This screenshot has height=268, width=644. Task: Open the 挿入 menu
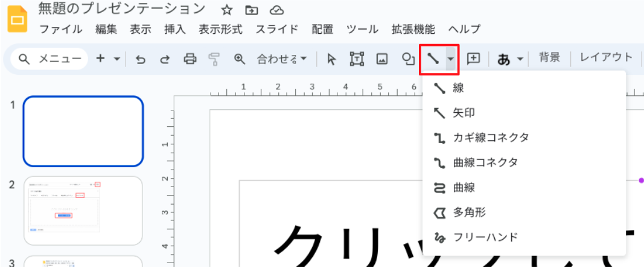point(175,30)
